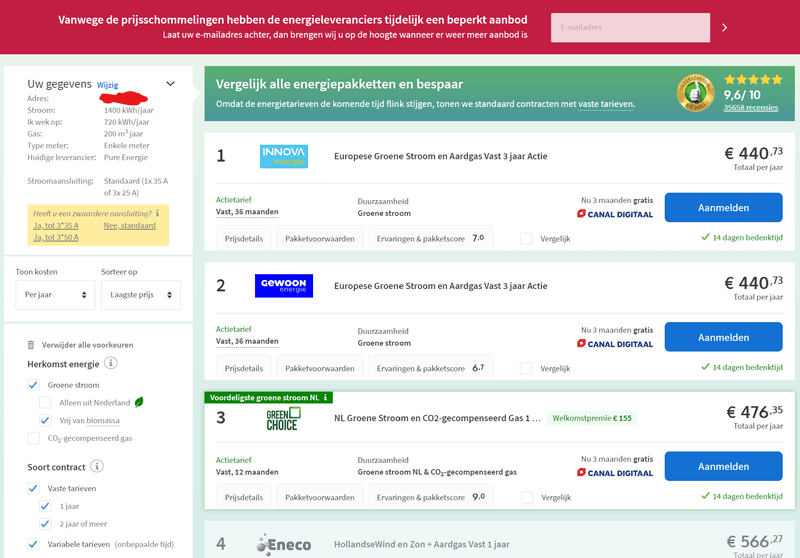The width and height of the screenshot is (800, 558).
Task: Open Pakketvoorwaarden tab for Green Choice offer
Action: coord(320,497)
